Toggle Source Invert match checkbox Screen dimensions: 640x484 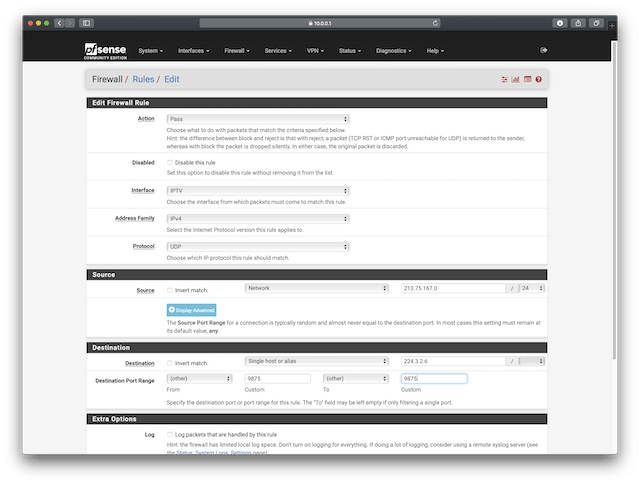(169, 290)
